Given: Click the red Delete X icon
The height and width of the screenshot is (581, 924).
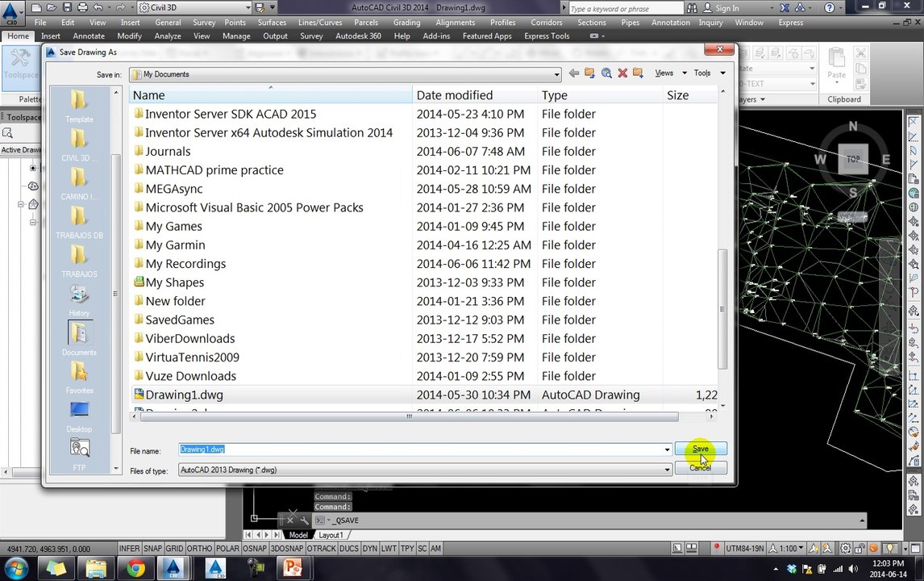Looking at the screenshot, I should 622,73.
